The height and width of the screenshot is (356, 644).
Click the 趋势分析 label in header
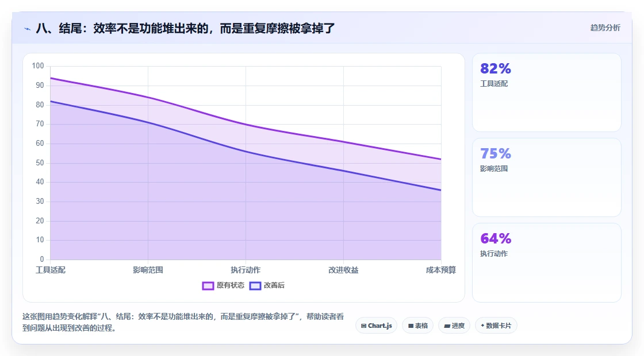pyautogui.click(x=605, y=28)
